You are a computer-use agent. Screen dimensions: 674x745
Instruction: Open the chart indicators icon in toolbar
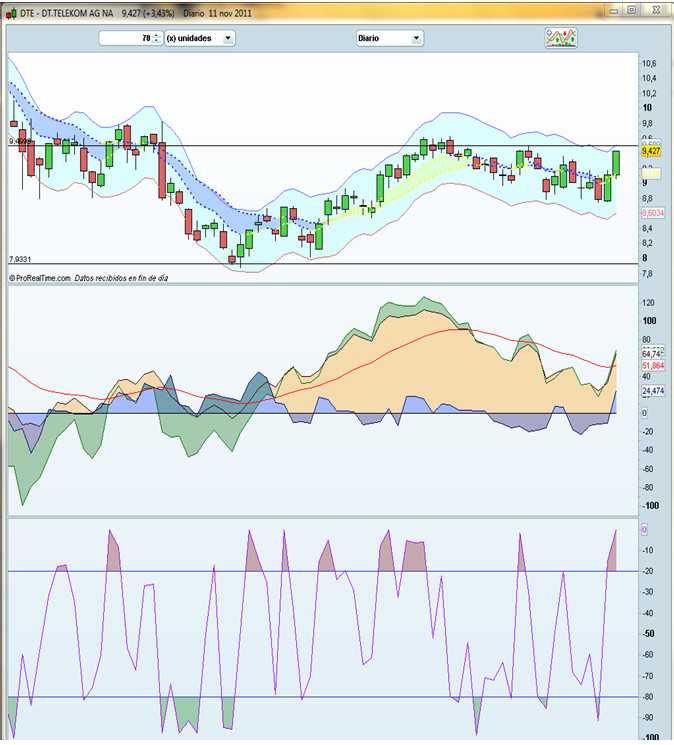click(x=561, y=38)
